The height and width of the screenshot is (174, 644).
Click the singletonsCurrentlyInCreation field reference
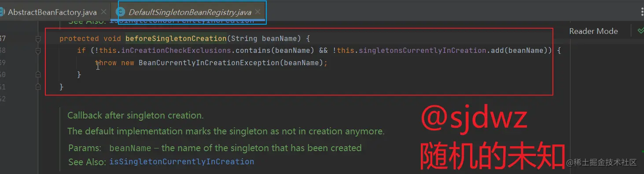(x=423, y=51)
